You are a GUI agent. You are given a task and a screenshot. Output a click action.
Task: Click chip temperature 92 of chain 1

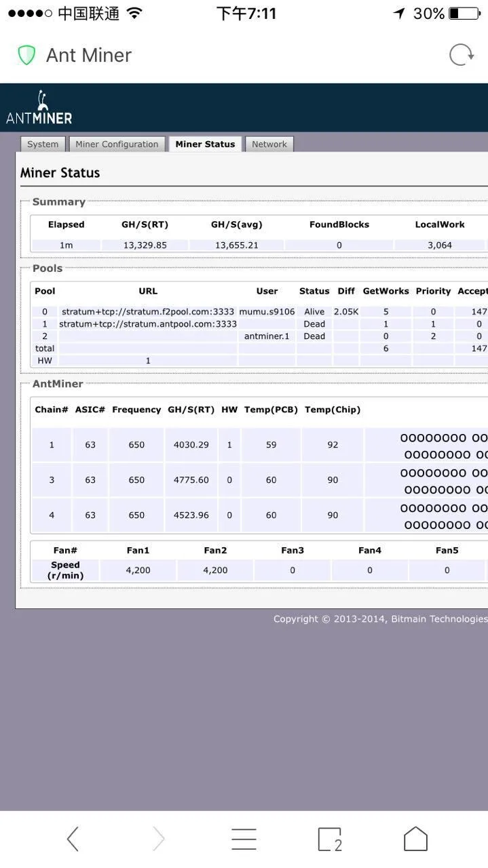click(x=333, y=445)
